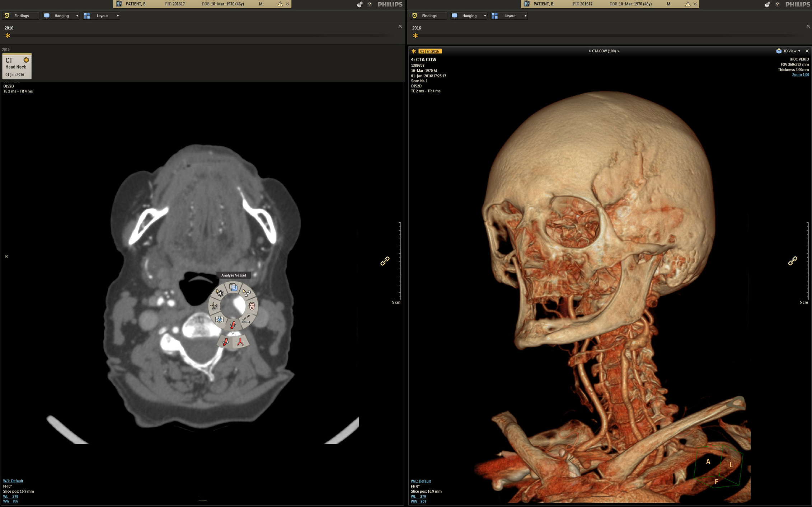Select the face/anatomy icon in radial menu
This screenshot has height=507, width=812.
click(252, 306)
